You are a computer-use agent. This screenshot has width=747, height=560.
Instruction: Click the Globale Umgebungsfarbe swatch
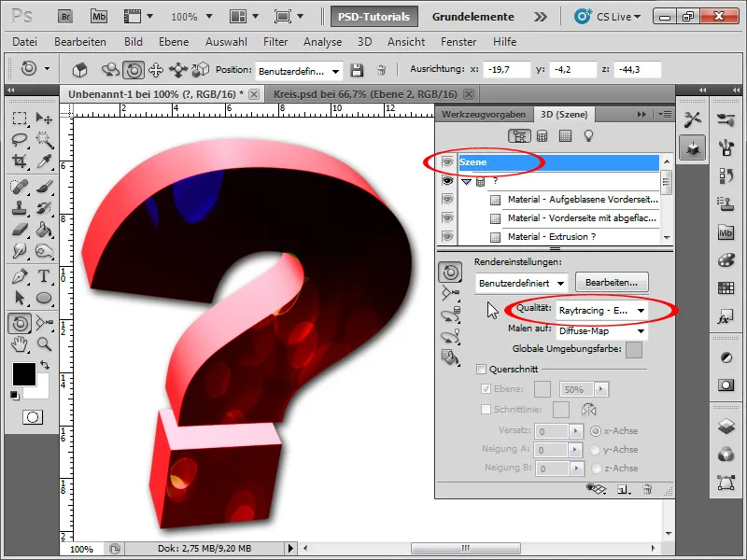(634, 349)
